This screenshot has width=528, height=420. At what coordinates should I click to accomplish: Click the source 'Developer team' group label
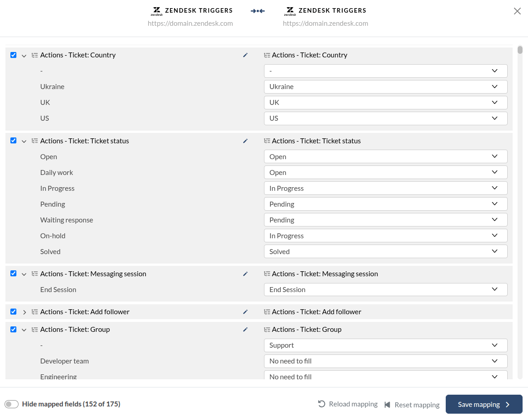click(x=65, y=361)
